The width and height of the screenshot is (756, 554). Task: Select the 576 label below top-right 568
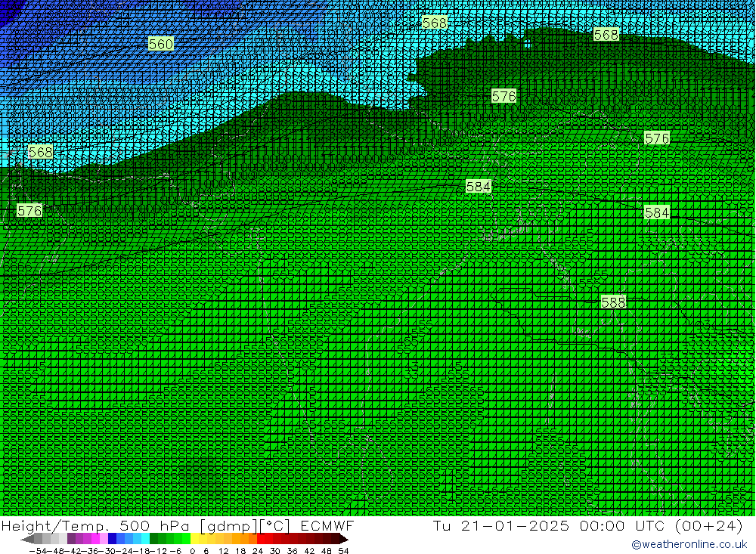click(503, 97)
